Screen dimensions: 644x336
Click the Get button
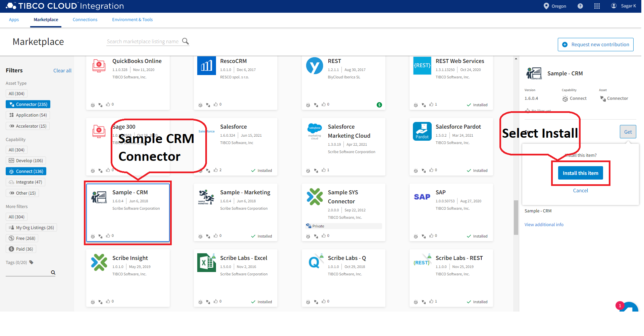(628, 132)
